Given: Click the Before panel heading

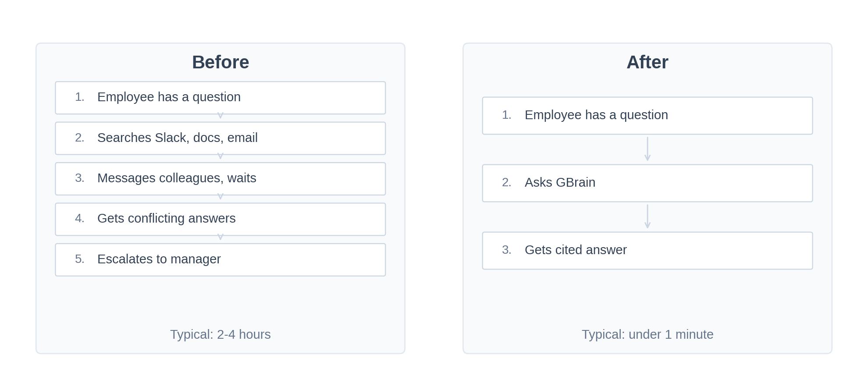Looking at the screenshot, I should click(x=221, y=62).
